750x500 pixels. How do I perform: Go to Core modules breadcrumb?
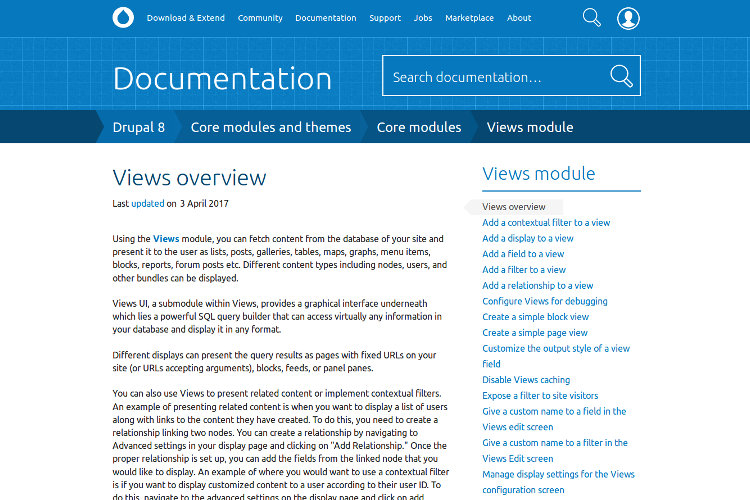(x=419, y=127)
